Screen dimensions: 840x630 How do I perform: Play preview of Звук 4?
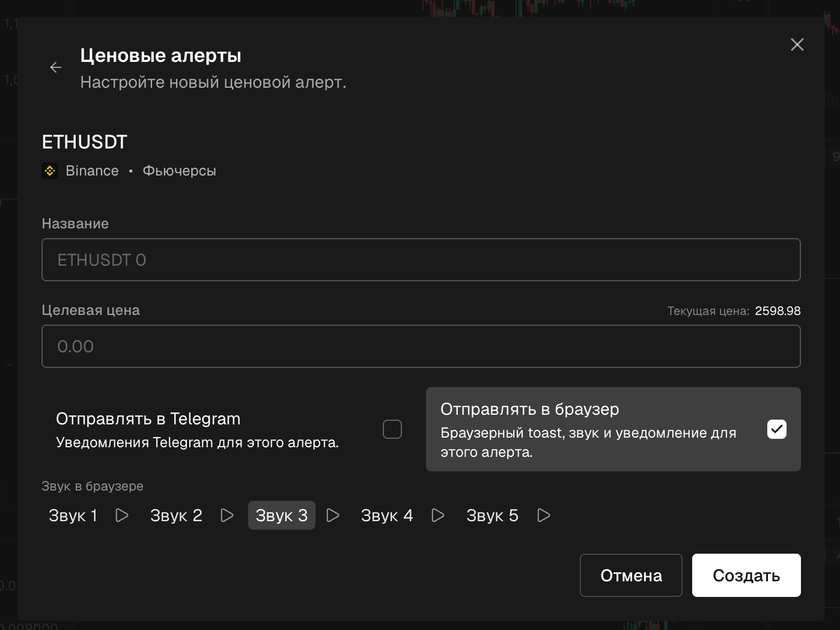(438, 515)
